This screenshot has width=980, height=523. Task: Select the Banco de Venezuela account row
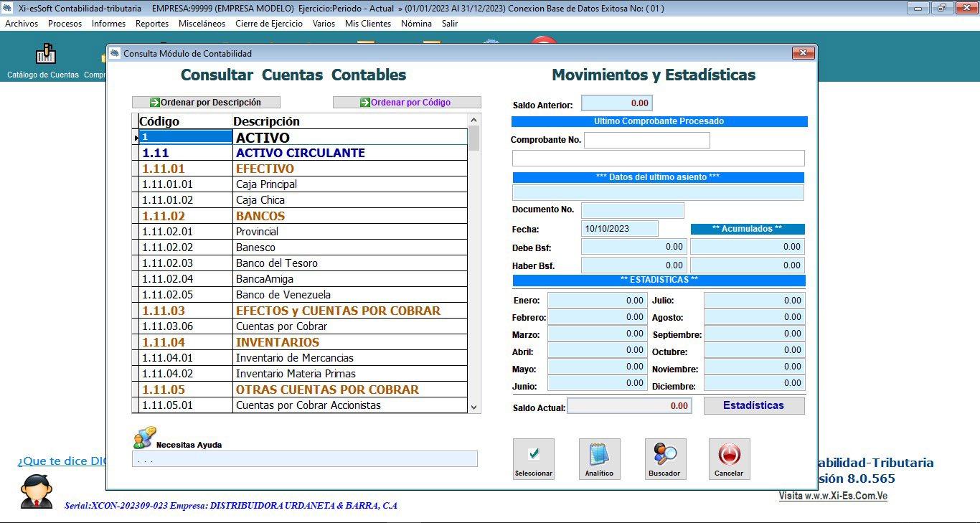pos(283,295)
